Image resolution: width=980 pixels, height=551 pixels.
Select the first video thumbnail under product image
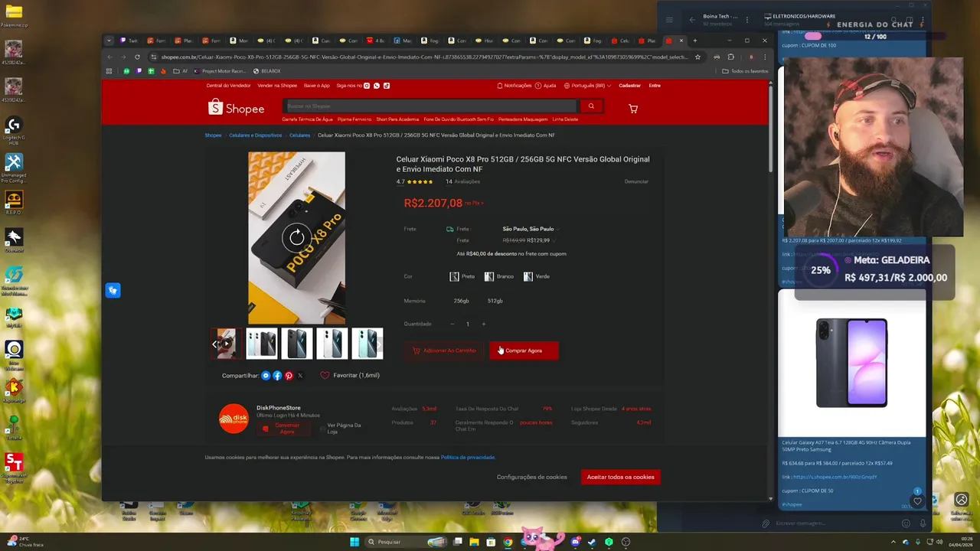pyautogui.click(x=226, y=344)
